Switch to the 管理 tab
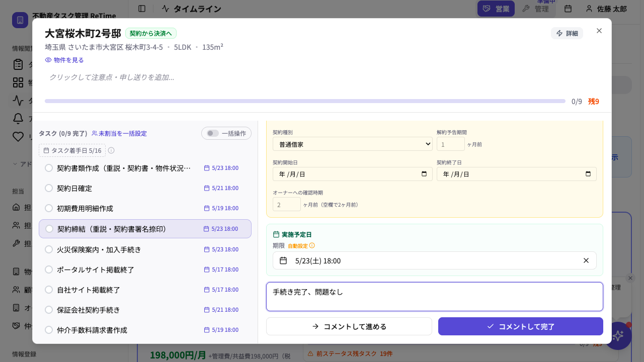Viewport: 644px width, 362px height. tap(536, 9)
